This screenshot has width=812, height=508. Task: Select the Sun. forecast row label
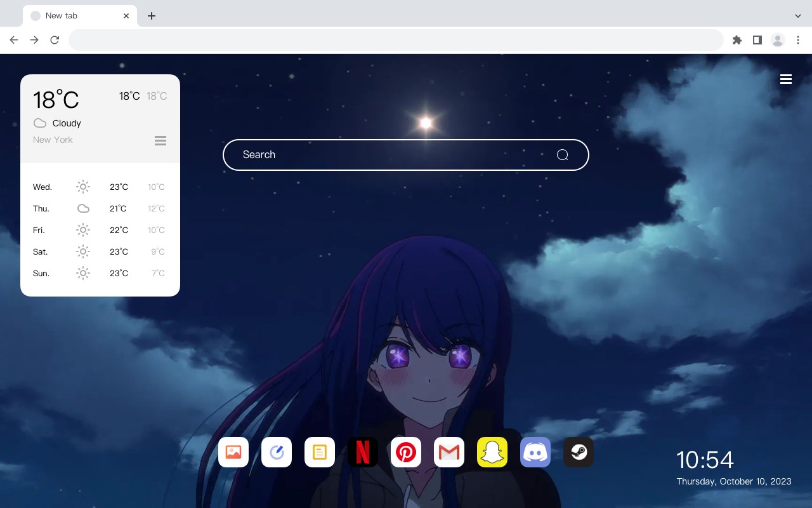(x=41, y=274)
